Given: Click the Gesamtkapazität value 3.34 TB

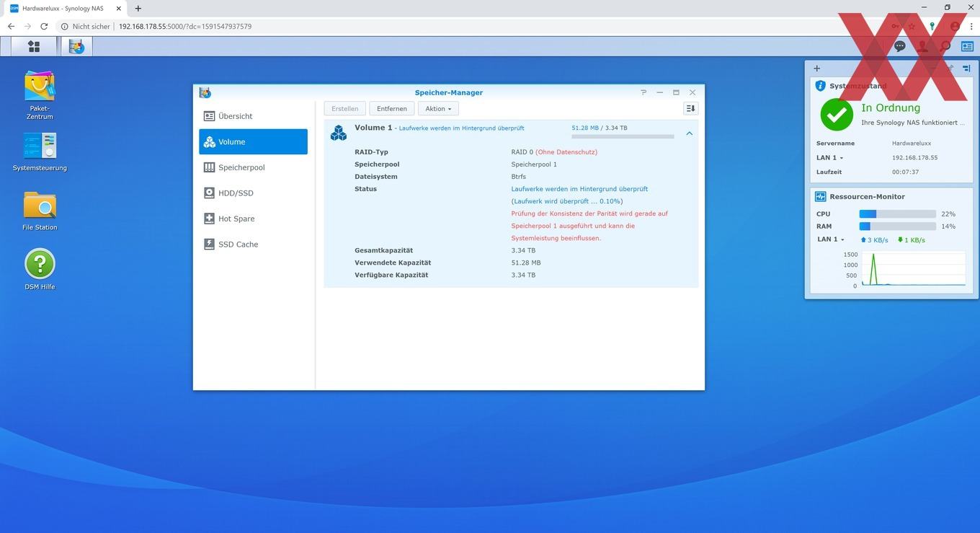Looking at the screenshot, I should [x=523, y=250].
